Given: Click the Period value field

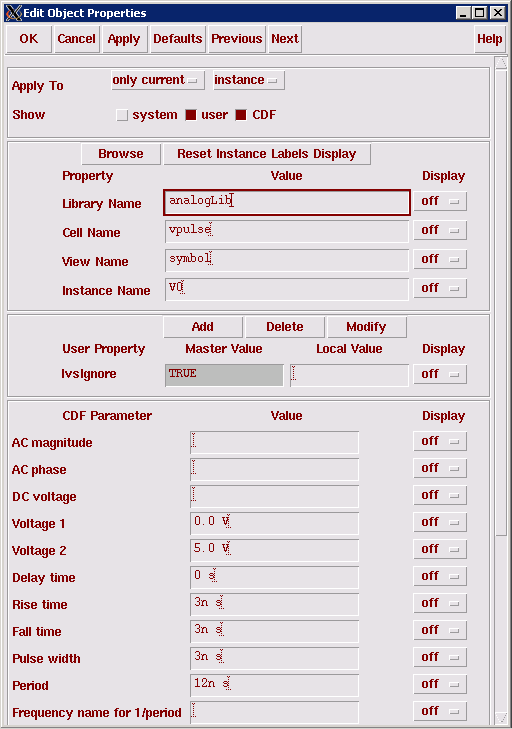Looking at the screenshot, I should [x=274, y=684].
